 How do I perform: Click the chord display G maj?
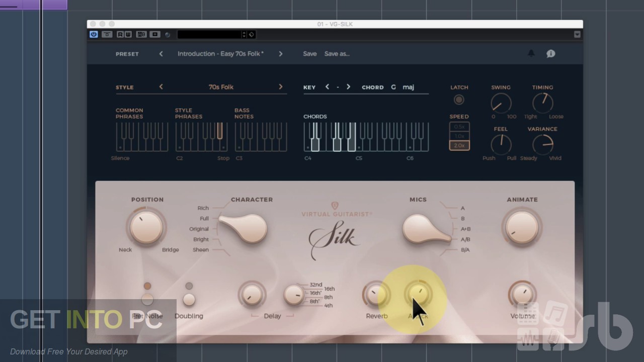[x=403, y=87]
